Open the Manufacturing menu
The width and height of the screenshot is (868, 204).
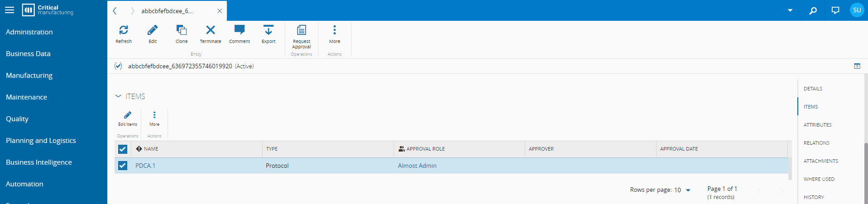pos(29,76)
